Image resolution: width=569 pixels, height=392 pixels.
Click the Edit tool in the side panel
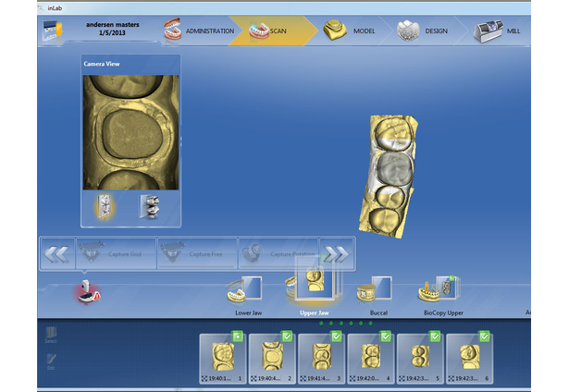[51, 361]
